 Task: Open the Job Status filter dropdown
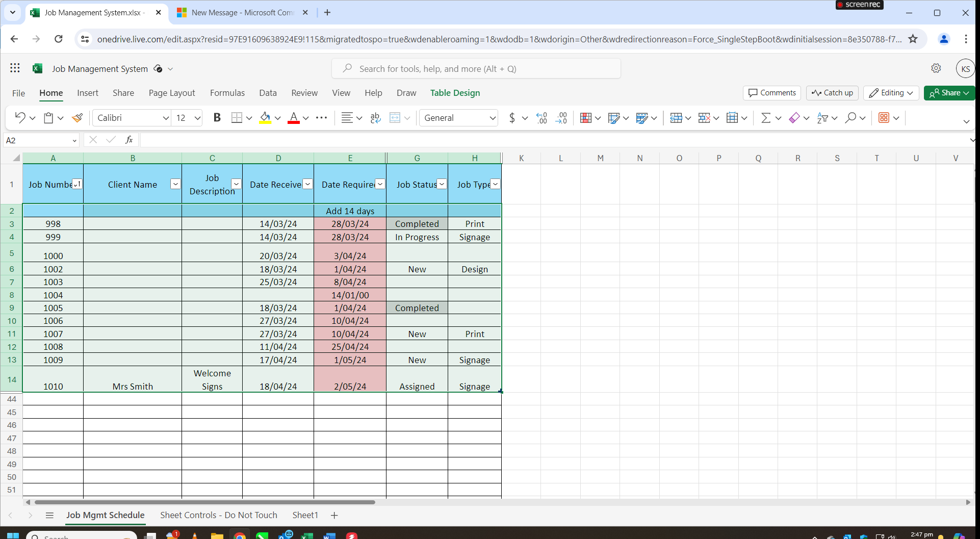point(442,184)
